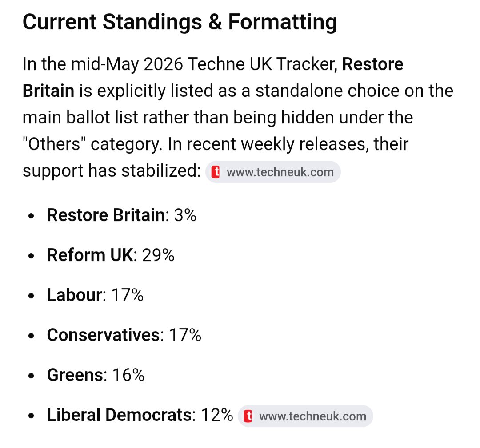Click the "Conservatives" list entry

[104, 335]
